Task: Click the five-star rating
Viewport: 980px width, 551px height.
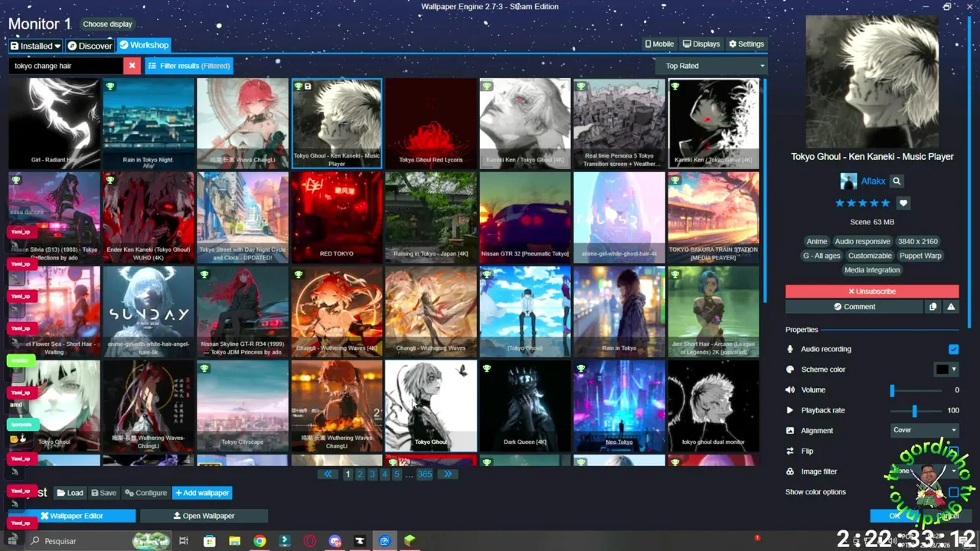Action: coord(863,204)
